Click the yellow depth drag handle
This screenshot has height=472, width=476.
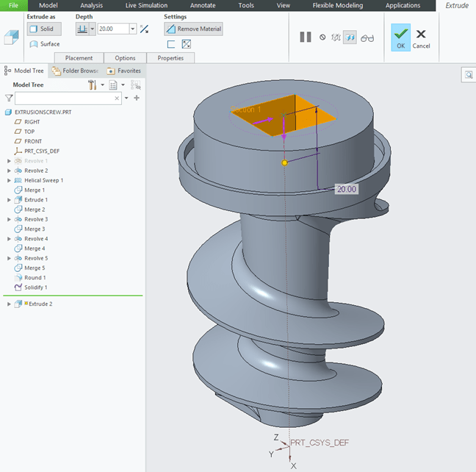point(285,162)
